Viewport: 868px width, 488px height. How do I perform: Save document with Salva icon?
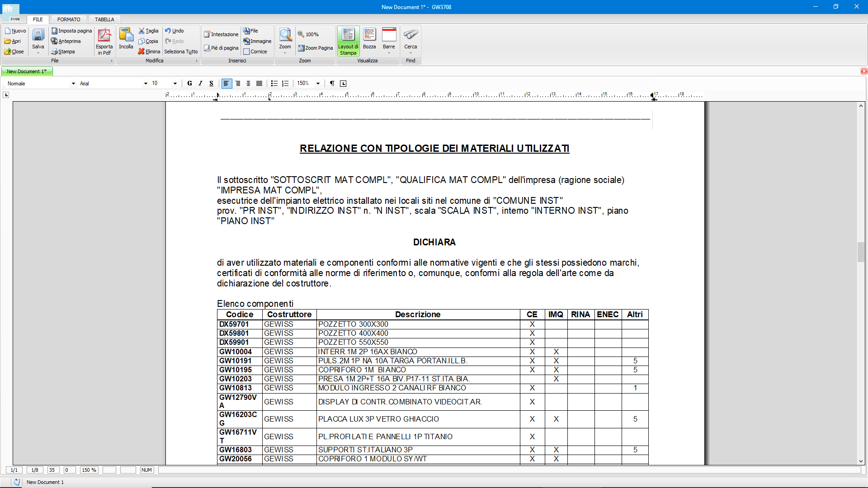pos(38,39)
